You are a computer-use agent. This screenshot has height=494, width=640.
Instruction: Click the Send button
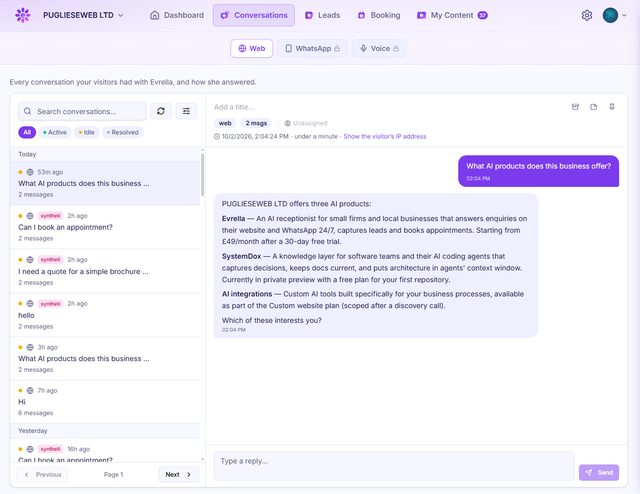[x=599, y=472]
